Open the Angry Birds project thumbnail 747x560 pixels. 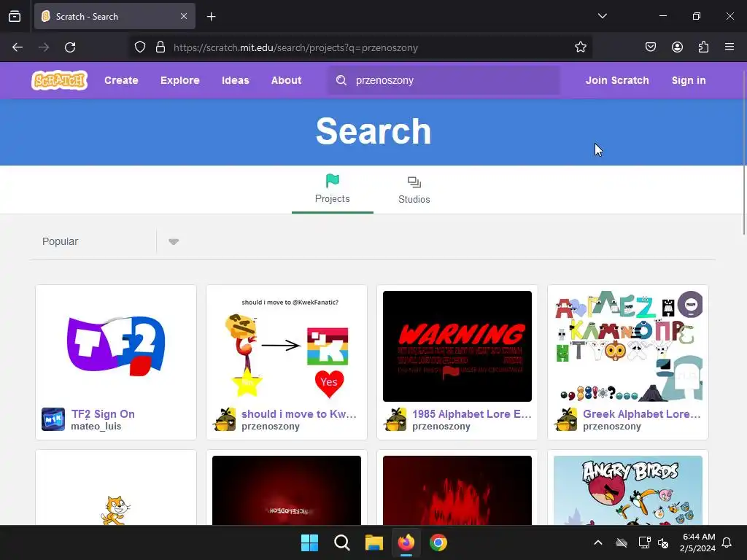[628, 491]
